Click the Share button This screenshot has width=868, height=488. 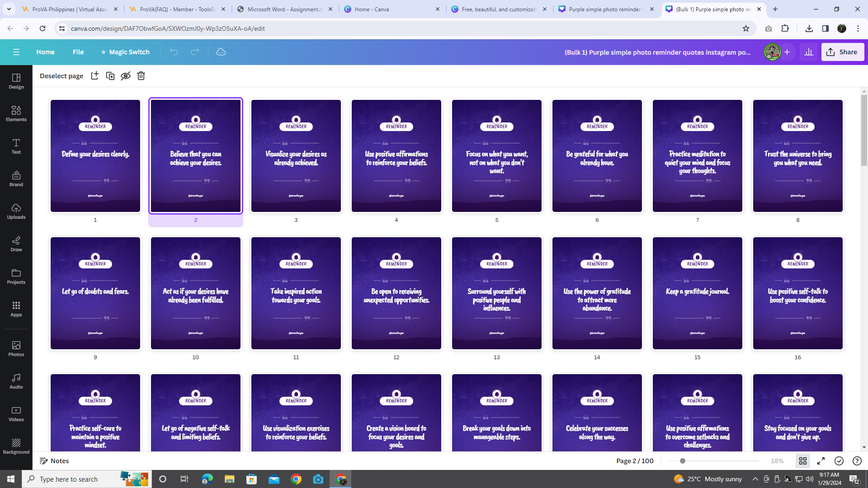842,52
